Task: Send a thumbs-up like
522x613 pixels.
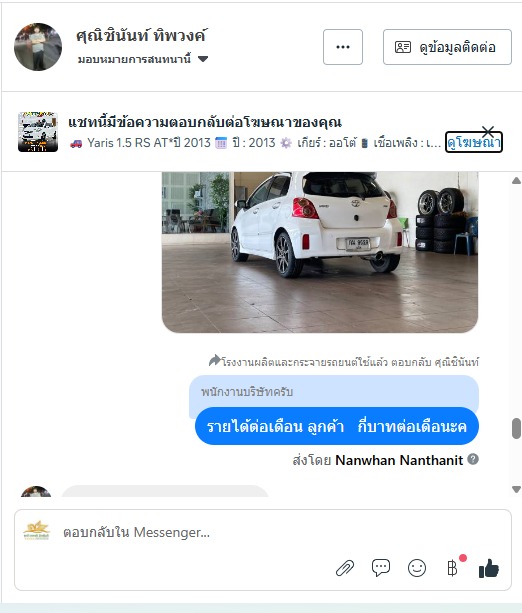Action: [489, 568]
